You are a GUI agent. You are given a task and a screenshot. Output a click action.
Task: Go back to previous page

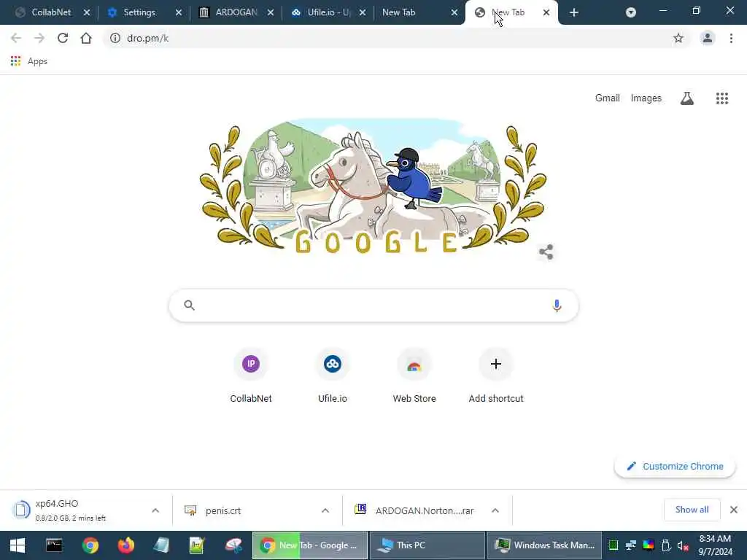pyautogui.click(x=16, y=38)
